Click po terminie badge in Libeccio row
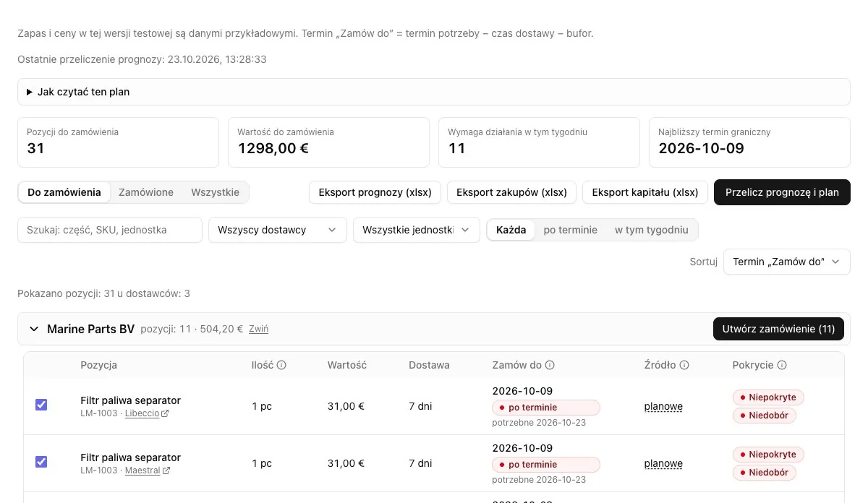868x503 pixels. click(x=546, y=408)
